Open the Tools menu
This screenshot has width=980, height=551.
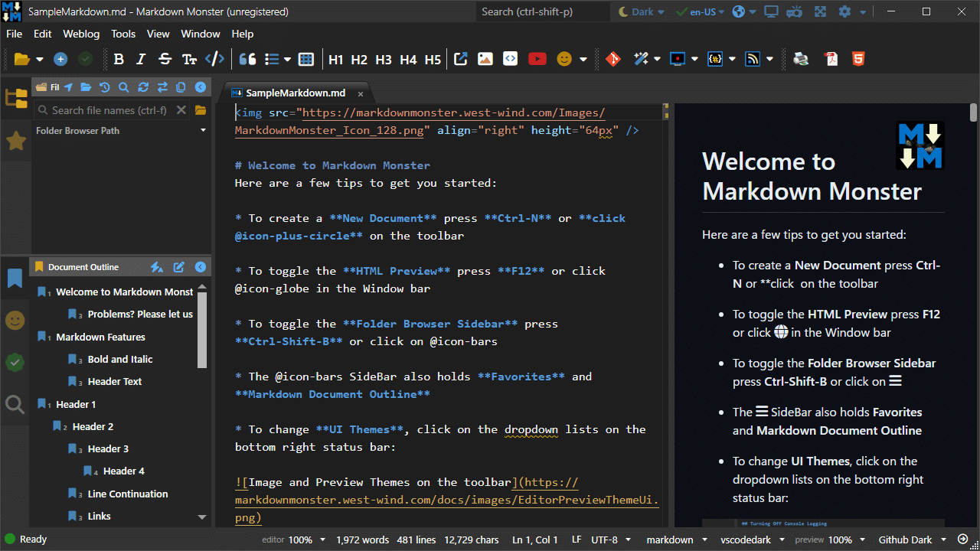[123, 34]
